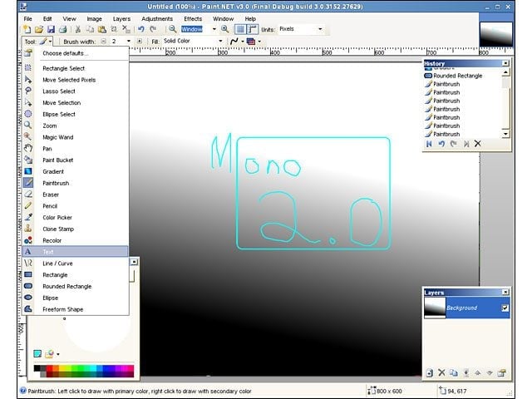This screenshot has width=532, height=399.
Task: Choose the Rounded Rectangle tool entry
Action: point(76,286)
